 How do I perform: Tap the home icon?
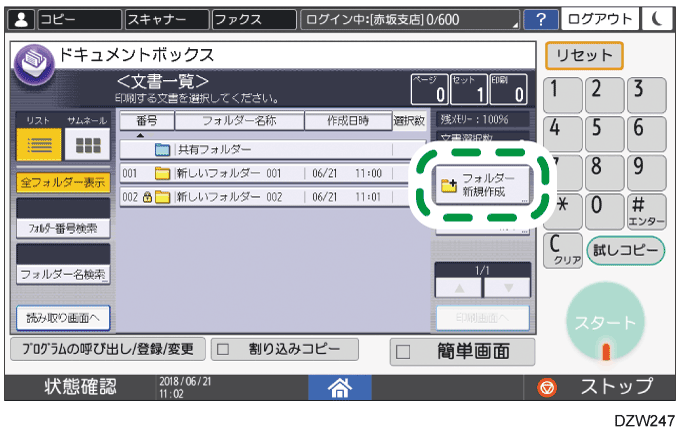(x=340, y=387)
